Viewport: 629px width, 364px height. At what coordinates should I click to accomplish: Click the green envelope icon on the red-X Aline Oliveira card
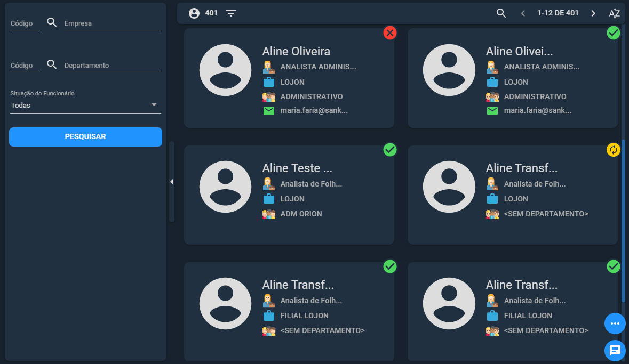click(269, 111)
